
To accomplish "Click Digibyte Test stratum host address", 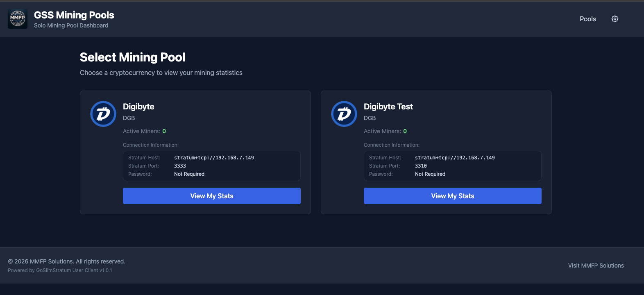I will [455, 158].
